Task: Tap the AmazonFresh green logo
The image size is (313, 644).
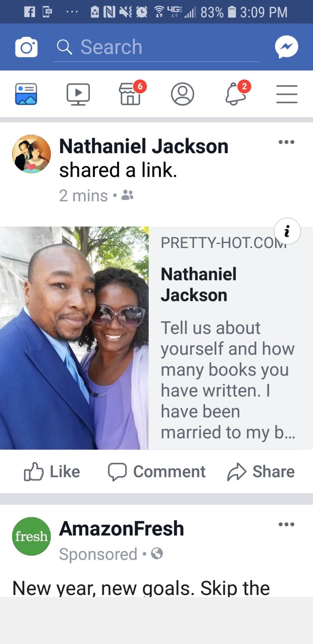Action: 31,536
